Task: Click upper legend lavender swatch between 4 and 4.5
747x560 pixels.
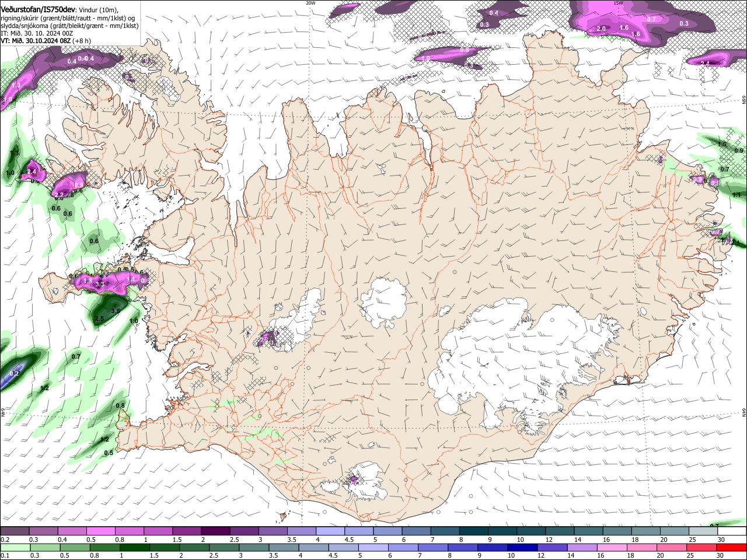Action: click(330, 531)
